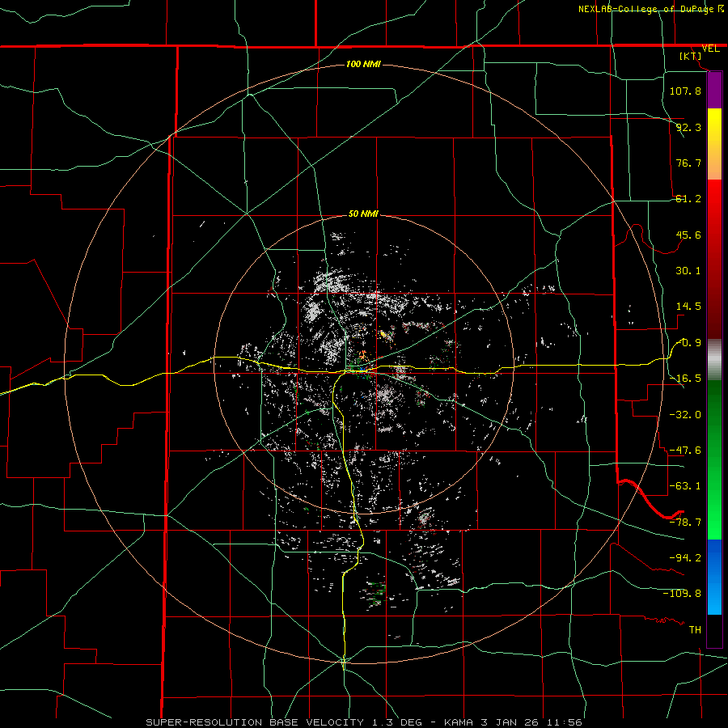The height and width of the screenshot is (728, 728).
Task: Click the 30.1 velocity scale value
Action: [688, 271]
